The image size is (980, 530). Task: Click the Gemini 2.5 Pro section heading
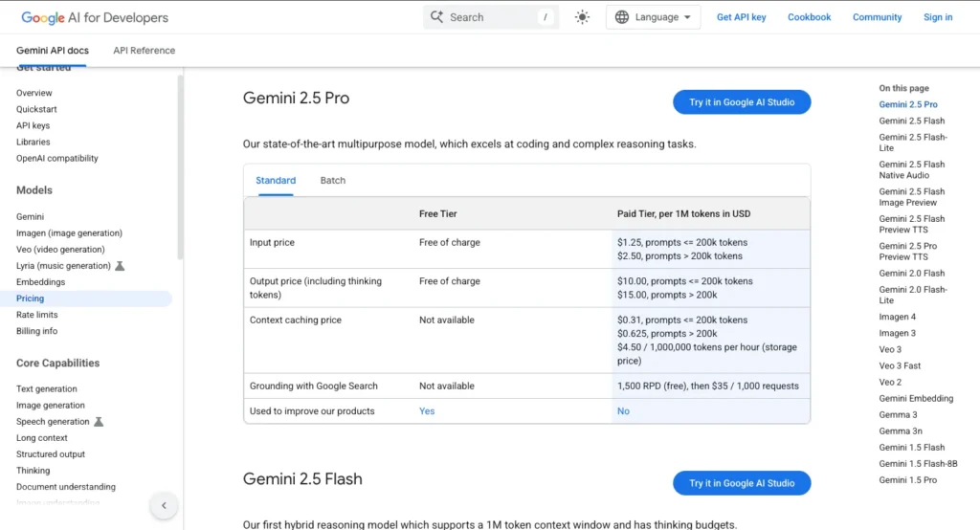point(297,99)
